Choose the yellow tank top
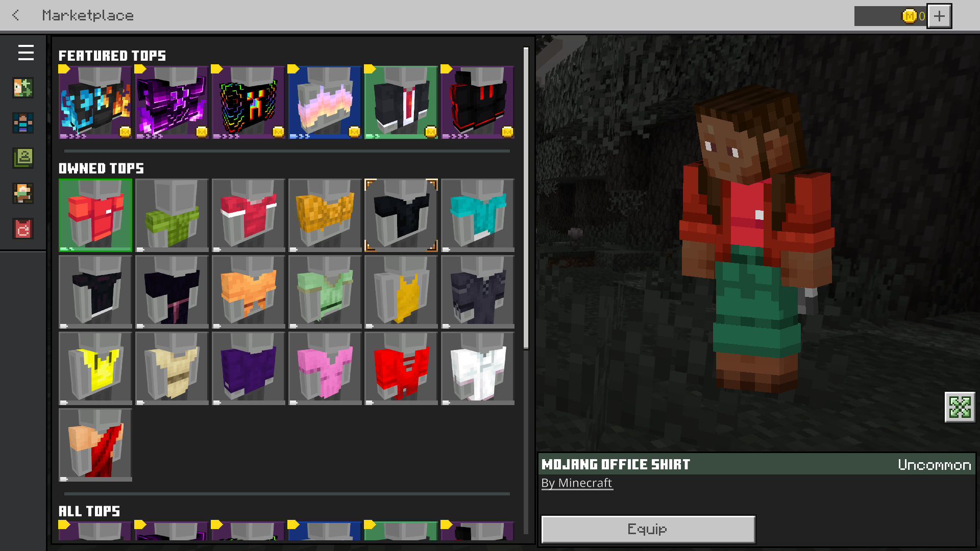This screenshot has width=980, height=551. pos(401,292)
